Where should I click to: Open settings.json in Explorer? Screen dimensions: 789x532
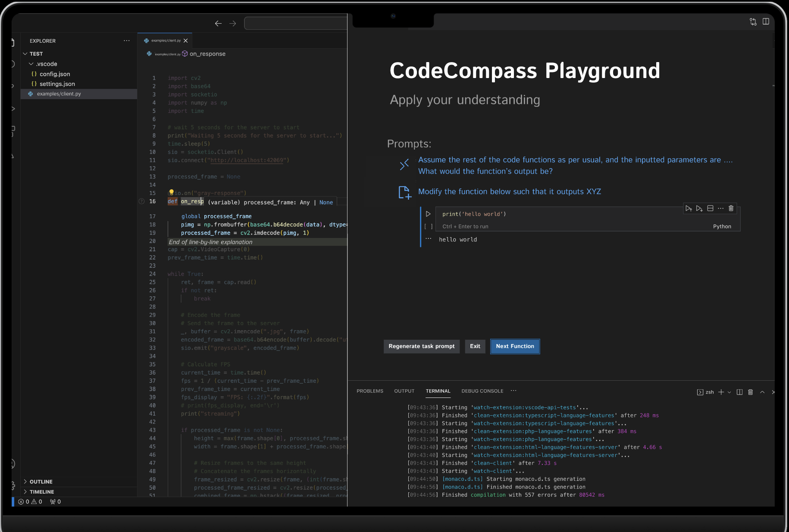(x=57, y=84)
